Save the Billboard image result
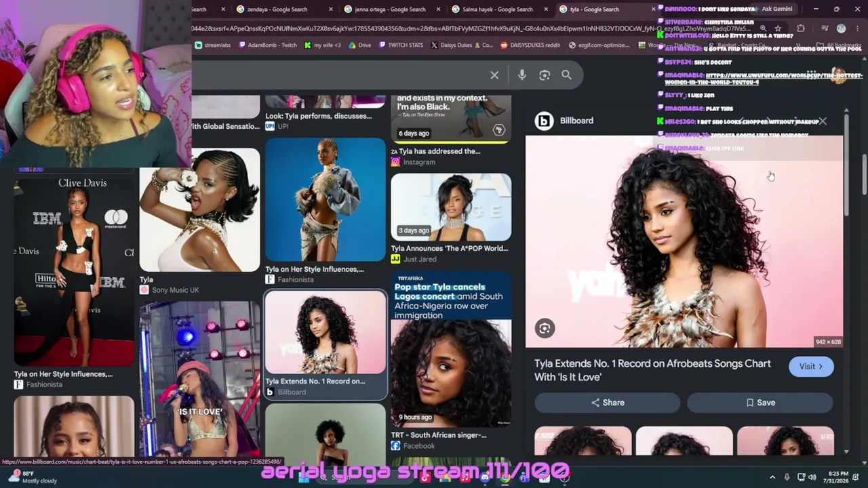 click(760, 403)
